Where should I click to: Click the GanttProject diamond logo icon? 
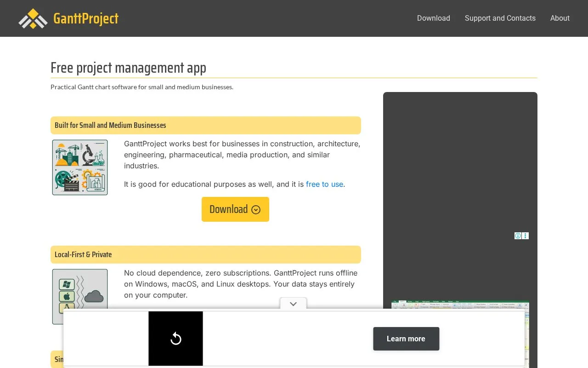point(33,18)
